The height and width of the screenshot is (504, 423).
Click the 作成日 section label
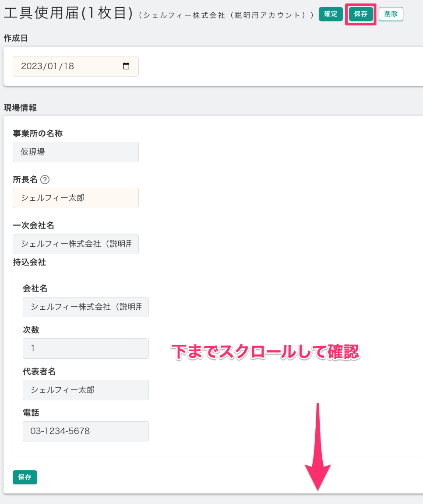click(16, 38)
